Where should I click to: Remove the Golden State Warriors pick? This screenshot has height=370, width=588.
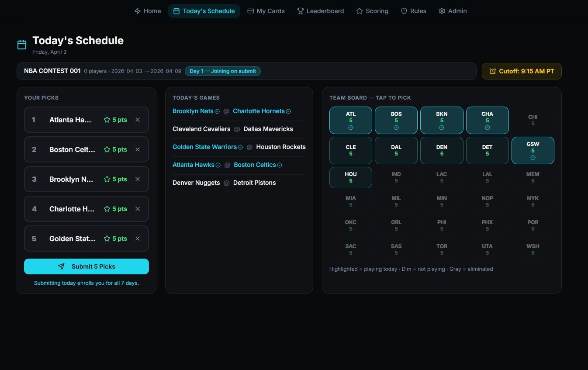tap(138, 239)
